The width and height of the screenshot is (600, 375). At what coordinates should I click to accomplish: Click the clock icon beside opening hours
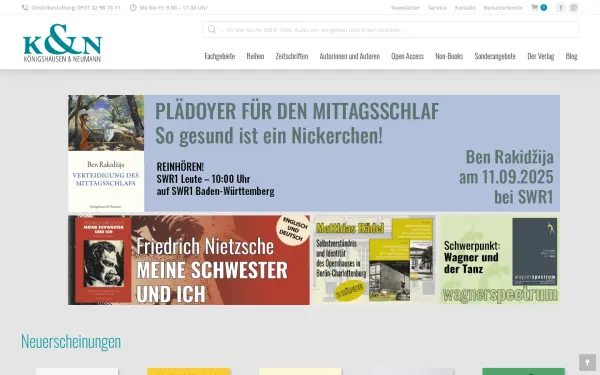133,8
